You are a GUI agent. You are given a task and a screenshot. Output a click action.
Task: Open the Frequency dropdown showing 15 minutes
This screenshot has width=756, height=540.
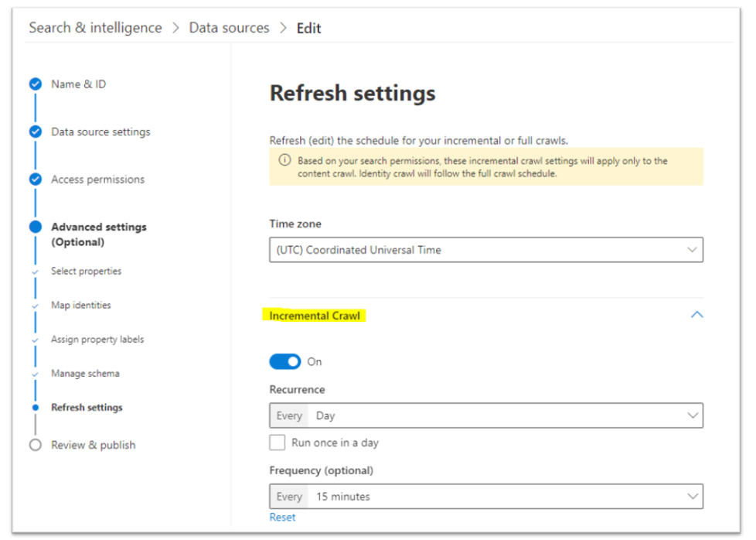pos(693,496)
